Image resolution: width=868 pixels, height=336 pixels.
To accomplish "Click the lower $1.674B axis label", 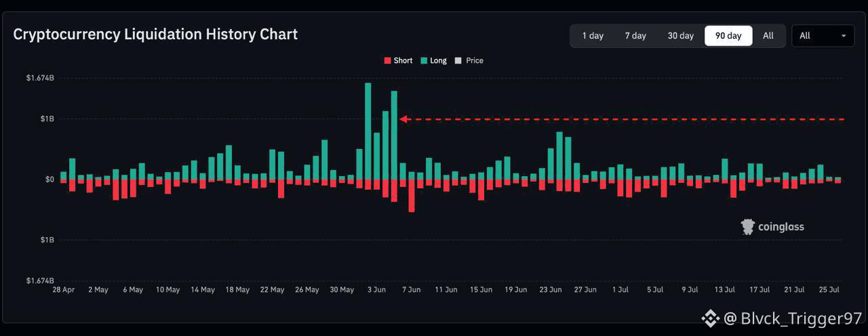I will point(40,280).
